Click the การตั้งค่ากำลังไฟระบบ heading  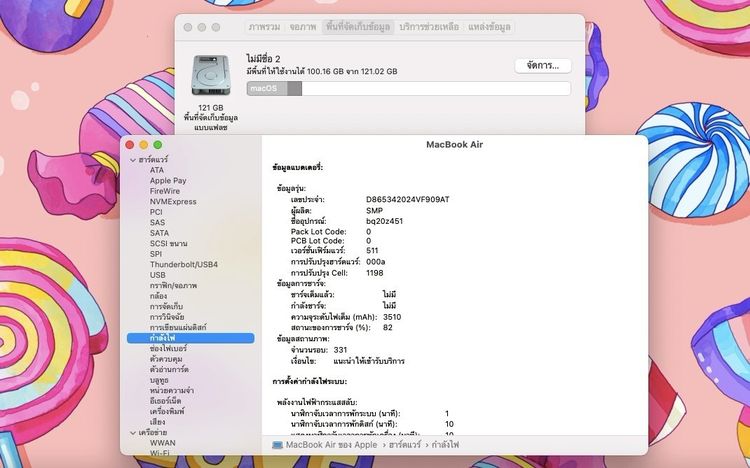[309, 381]
